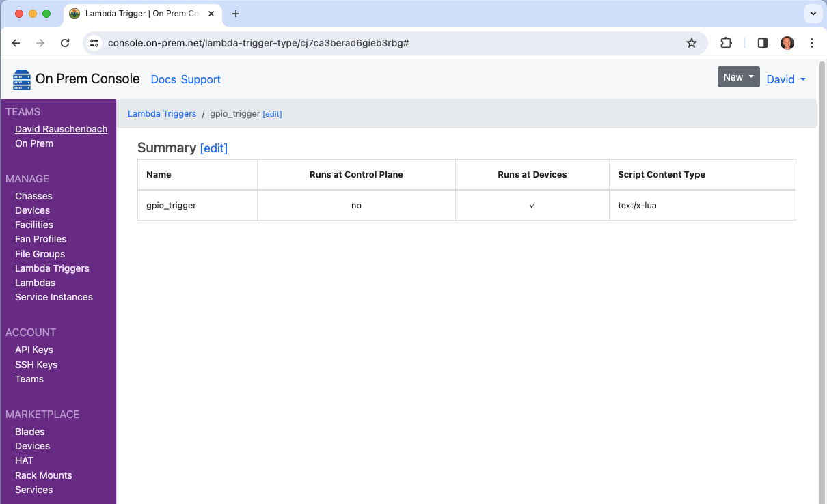The height and width of the screenshot is (504, 827).
Task: Click the text/x-lua content type cell
Action: 703,205
